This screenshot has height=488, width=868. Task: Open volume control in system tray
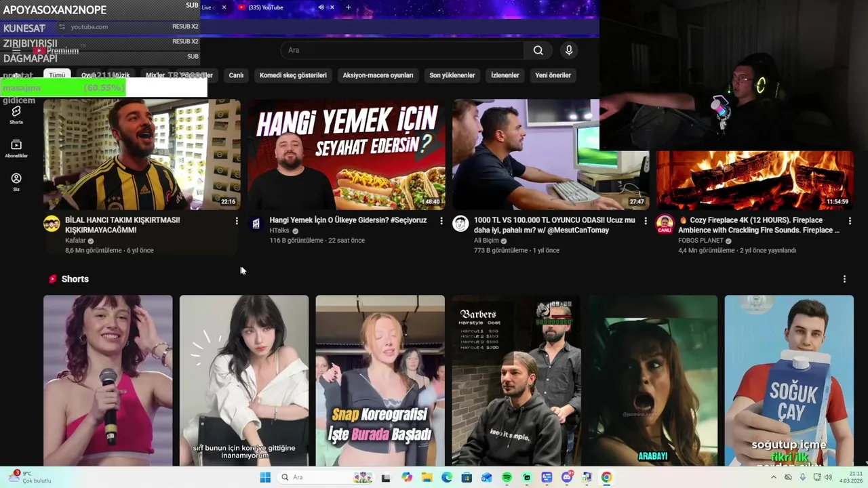coord(828,477)
